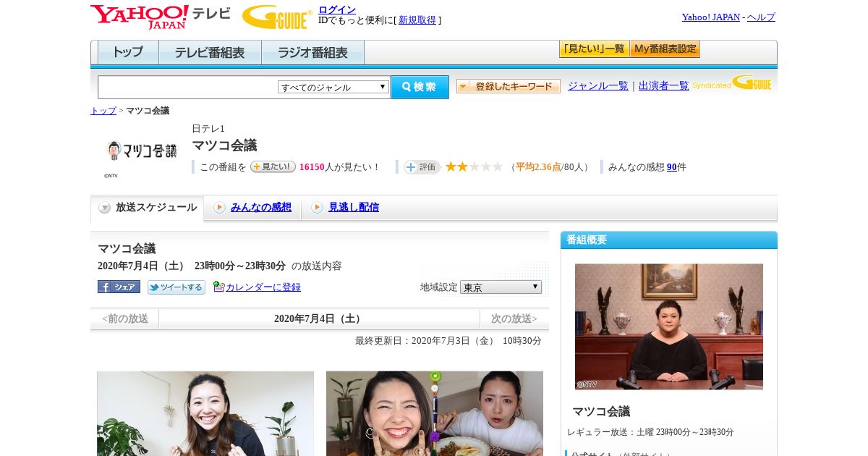Open the 地域設定 東京 region dropdown
Viewport: 868px width, 456px height.
(501, 287)
